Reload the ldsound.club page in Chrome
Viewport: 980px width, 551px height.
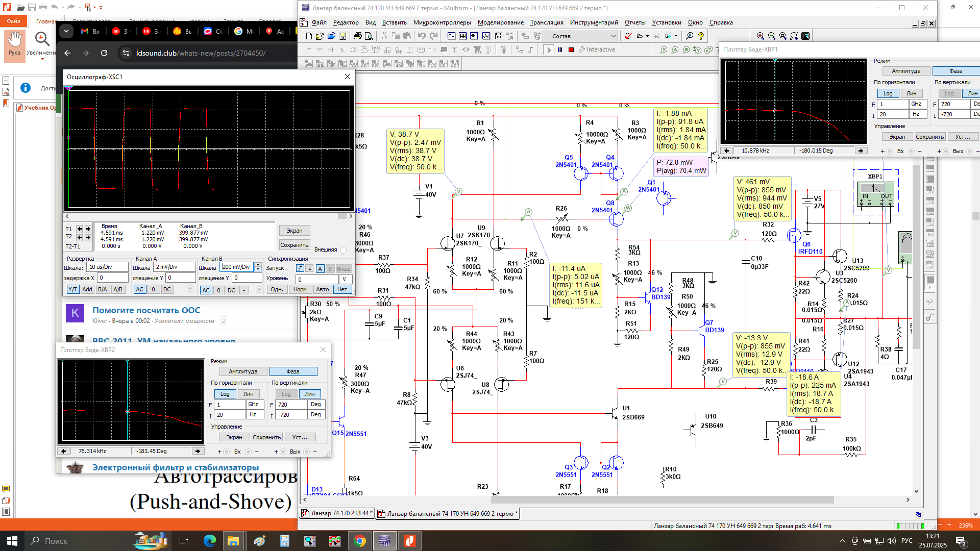coord(104,53)
